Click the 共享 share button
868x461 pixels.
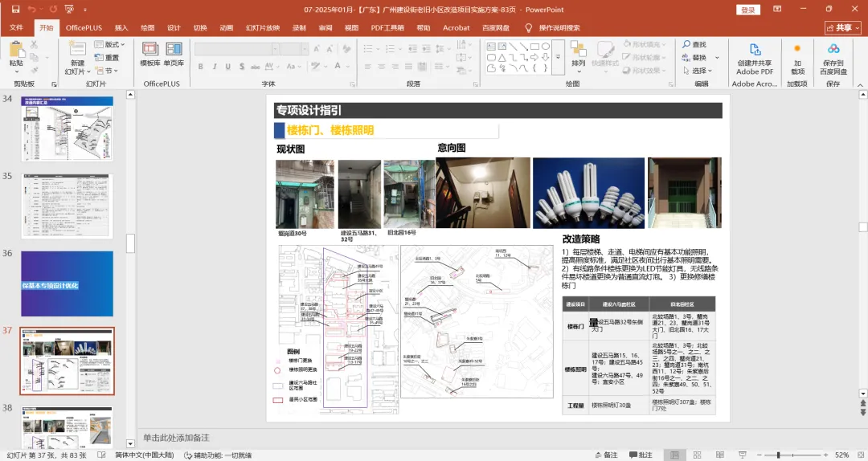pos(841,27)
